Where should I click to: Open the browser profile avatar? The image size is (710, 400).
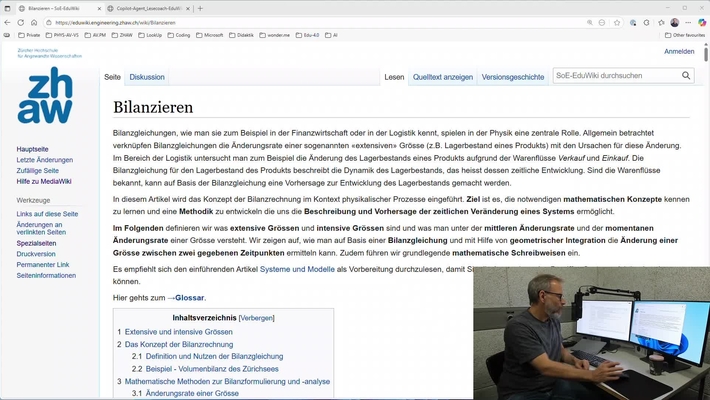[x=675, y=23]
